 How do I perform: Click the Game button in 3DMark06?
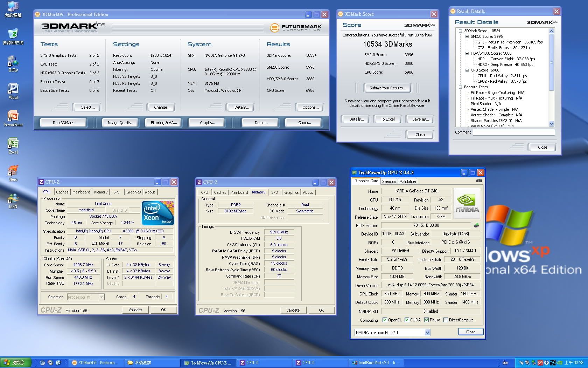304,123
